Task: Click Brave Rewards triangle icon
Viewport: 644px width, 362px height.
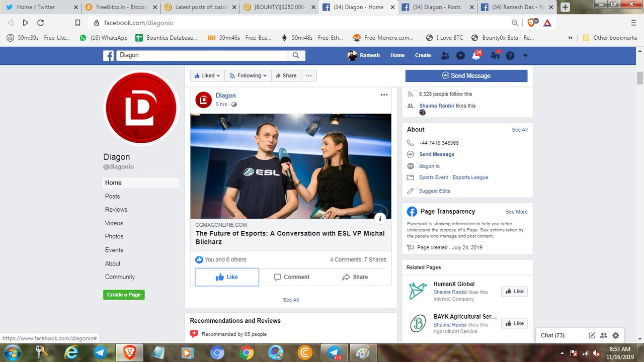Action: click(x=547, y=23)
